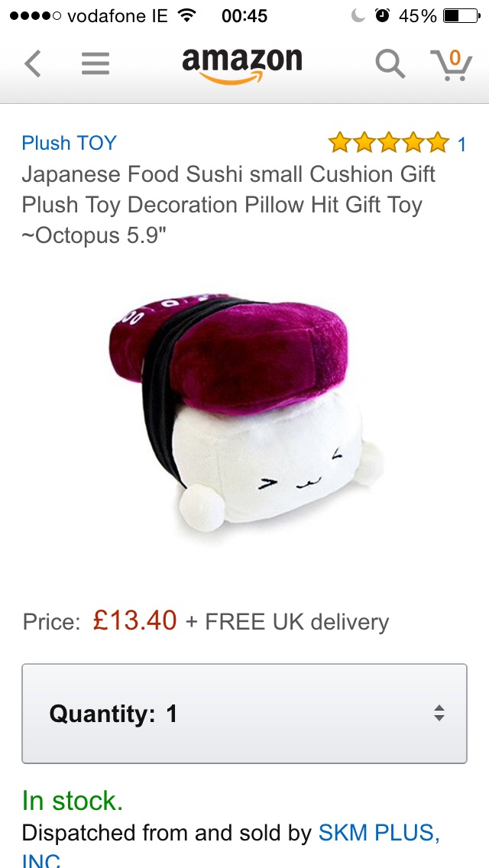Tap the 00:45 clock in status bar
The image size is (489, 868).
tap(244, 16)
